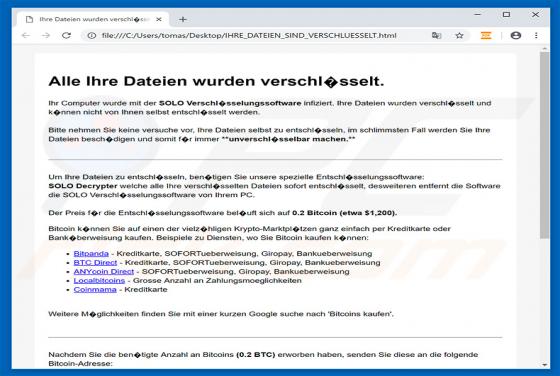Image resolution: width=560 pixels, height=376 pixels.
Task: Open the Coinmama link
Action: 95,289
